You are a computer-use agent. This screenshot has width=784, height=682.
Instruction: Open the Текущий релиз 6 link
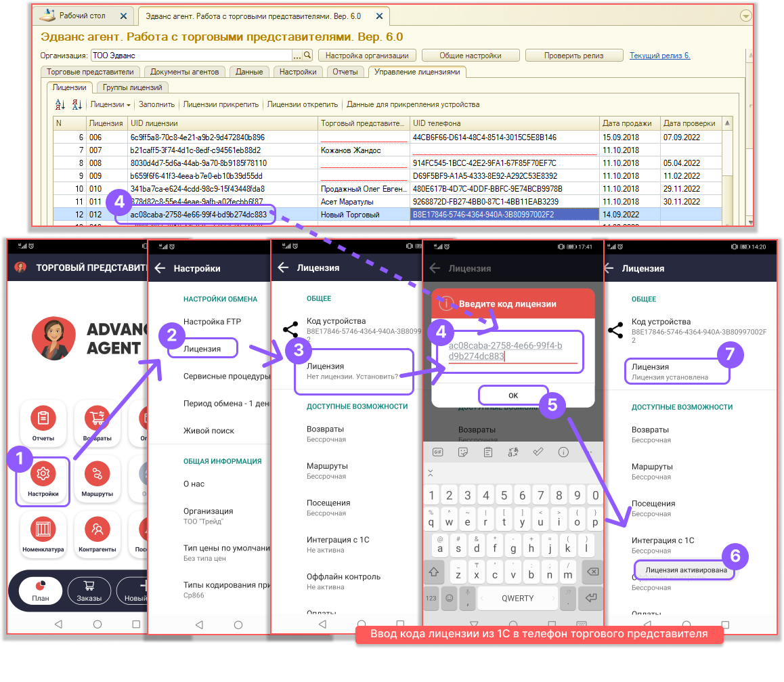(659, 56)
